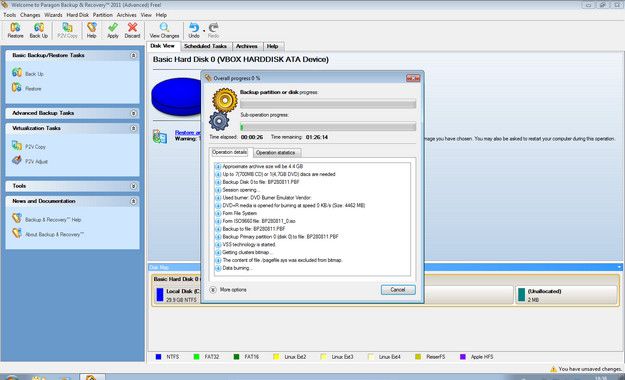The image size is (625, 380).
Task: Apply pending changes from the toolbar
Action: click(113, 30)
